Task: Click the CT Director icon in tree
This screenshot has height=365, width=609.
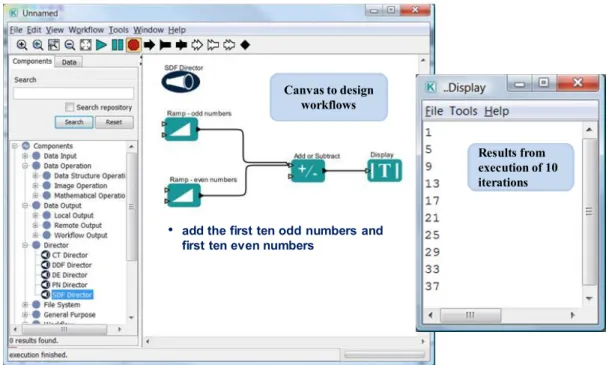Action: pyautogui.click(x=45, y=255)
